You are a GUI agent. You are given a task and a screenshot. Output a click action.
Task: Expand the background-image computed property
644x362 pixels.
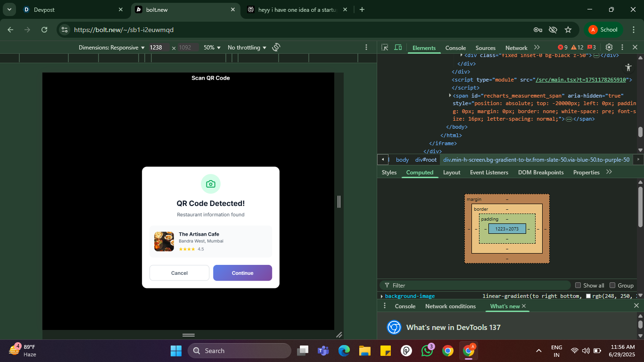(x=382, y=296)
